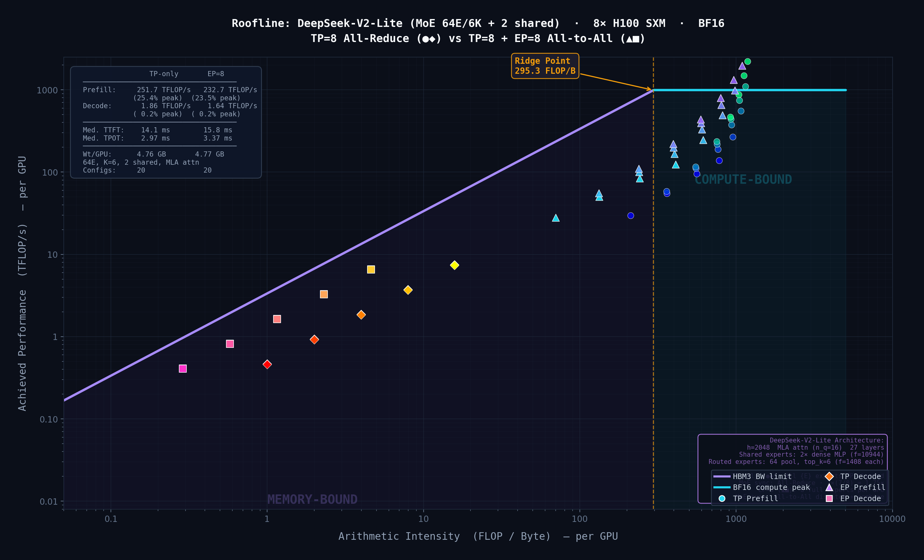The height and width of the screenshot is (560, 924).
Task: Click the 'h=2048 MLA attn' architecture line
Action: (x=815, y=447)
